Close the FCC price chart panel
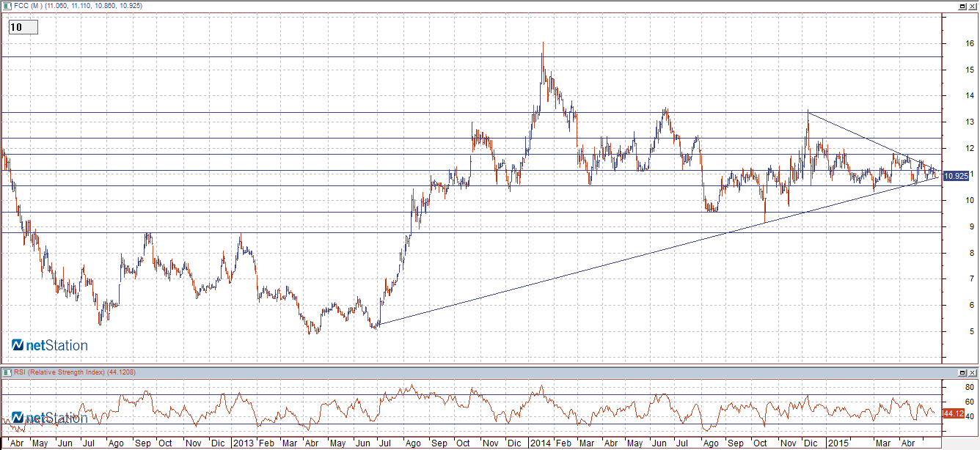The width and height of the screenshot is (980, 450). (972, 6)
